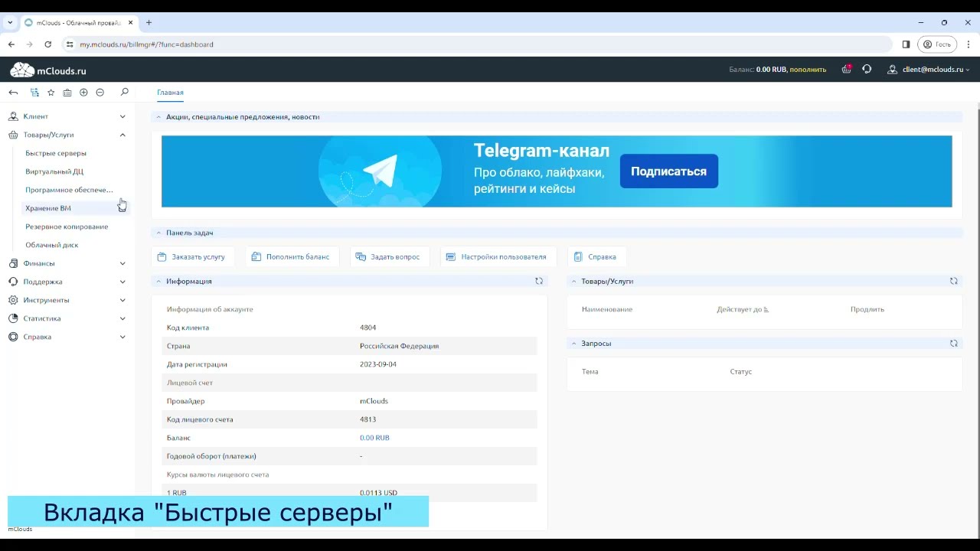The height and width of the screenshot is (551, 980).
Task: Go back in browser history
Action: click(11, 44)
